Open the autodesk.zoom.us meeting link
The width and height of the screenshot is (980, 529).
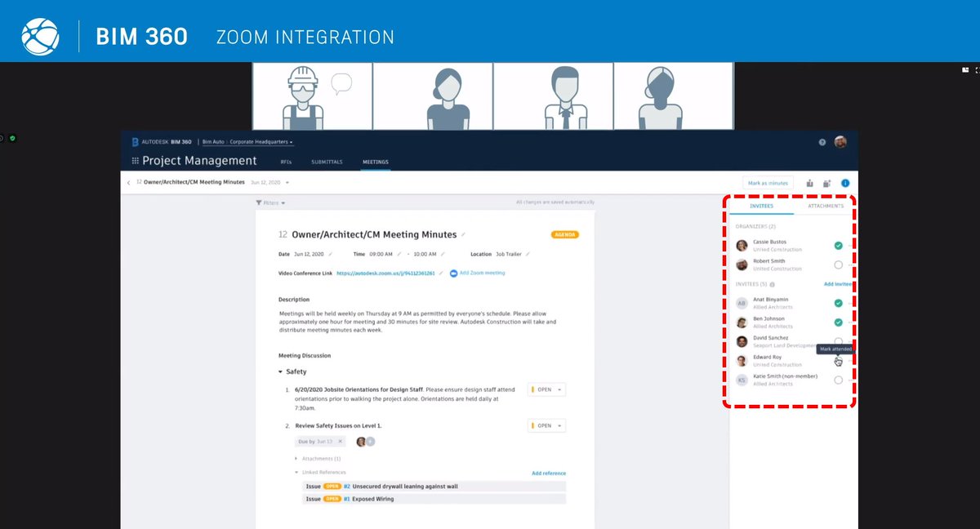(385, 273)
